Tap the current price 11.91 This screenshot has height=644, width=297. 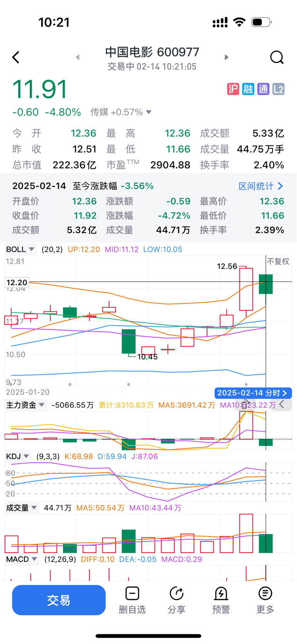pos(40,89)
